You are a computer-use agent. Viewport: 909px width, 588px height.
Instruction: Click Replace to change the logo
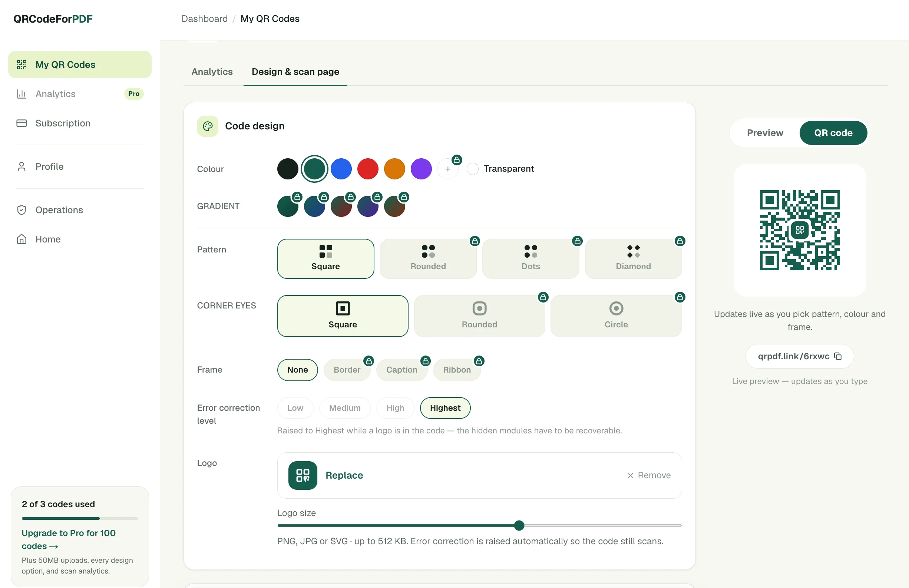pos(344,475)
